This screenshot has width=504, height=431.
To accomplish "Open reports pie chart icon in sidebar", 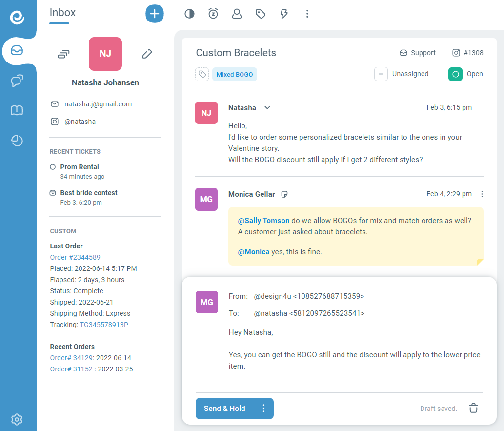I will click(17, 141).
